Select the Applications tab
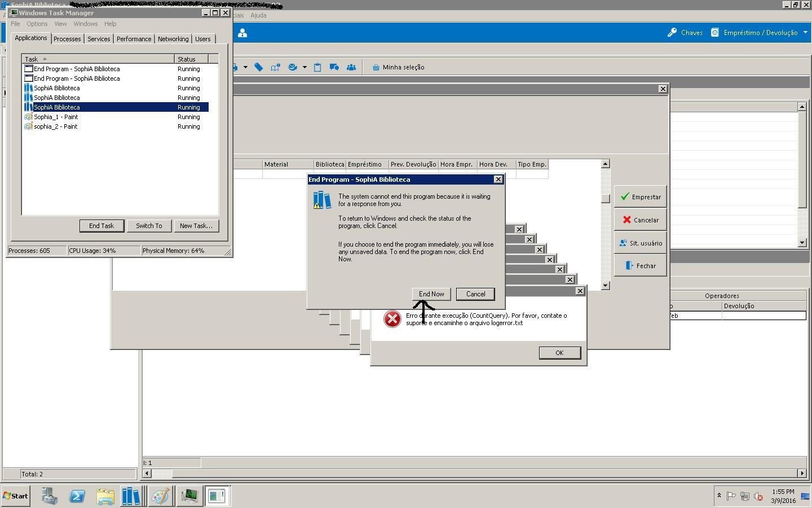The width and height of the screenshot is (812, 508). click(31, 38)
